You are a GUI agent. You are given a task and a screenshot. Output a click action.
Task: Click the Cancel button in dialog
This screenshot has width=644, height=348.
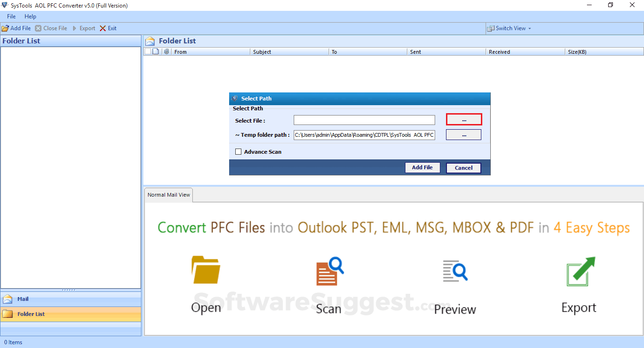[463, 168]
